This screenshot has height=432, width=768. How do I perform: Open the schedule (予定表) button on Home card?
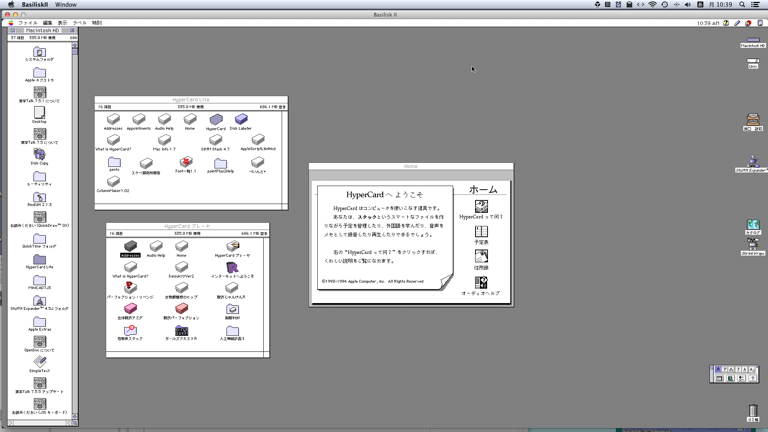(x=481, y=232)
